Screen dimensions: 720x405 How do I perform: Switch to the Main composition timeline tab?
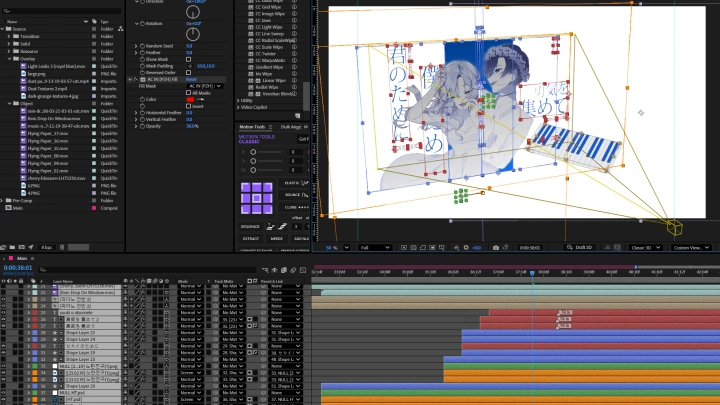pos(21,258)
